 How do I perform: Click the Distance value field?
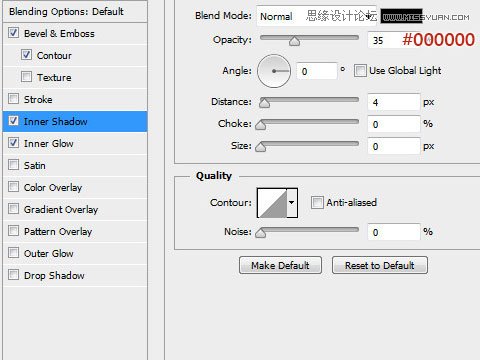click(x=394, y=102)
